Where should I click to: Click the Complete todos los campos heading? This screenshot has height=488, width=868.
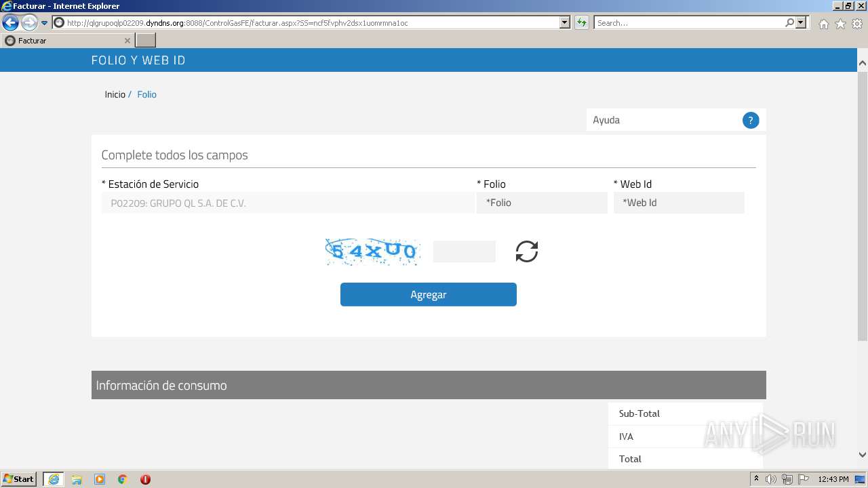coord(174,155)
